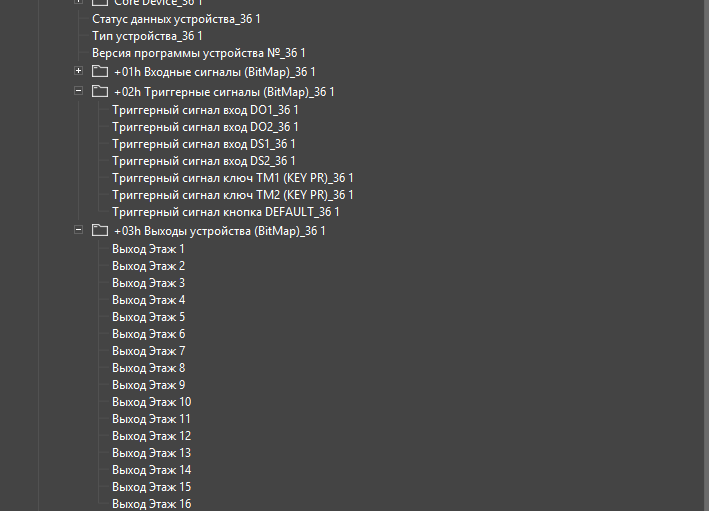Select Триггерный сигнал кнопка DEFAULT_36 1
The image size is (709, 511).
[x=226, y=212]
